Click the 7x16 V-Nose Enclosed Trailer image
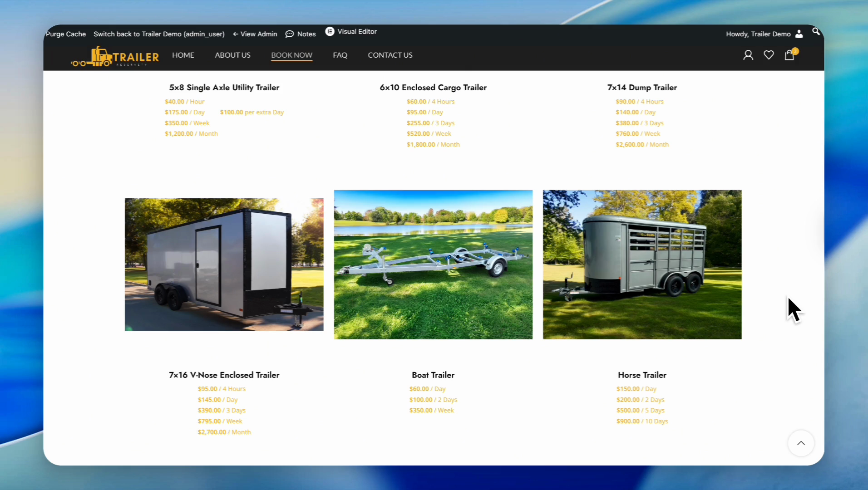This screenshot has width=868, height=490. (224, 265)
